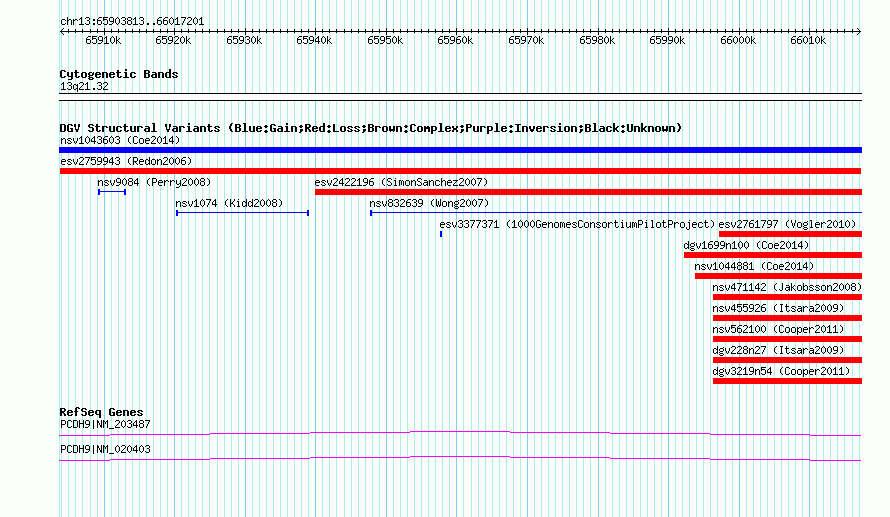
Task: Open the esv2759943 (Redon2006) label
Action: pyautogui.click(x=126, y=161)
